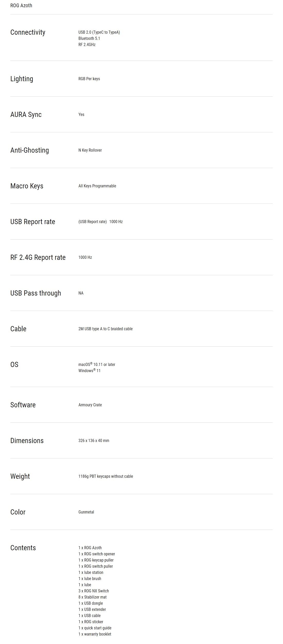The width and height of the screenshot is (283, 644).
Task: Select the USB Report rate heading
Action: [x=33, y=222]
